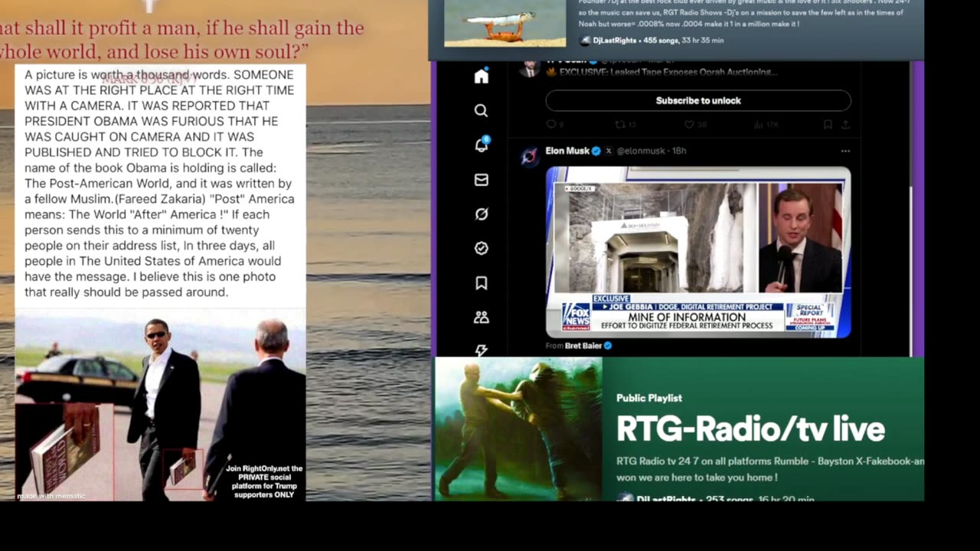Click Elon Musk's profile avatar
The image size is (980, 551).
[x=529, y=157]
